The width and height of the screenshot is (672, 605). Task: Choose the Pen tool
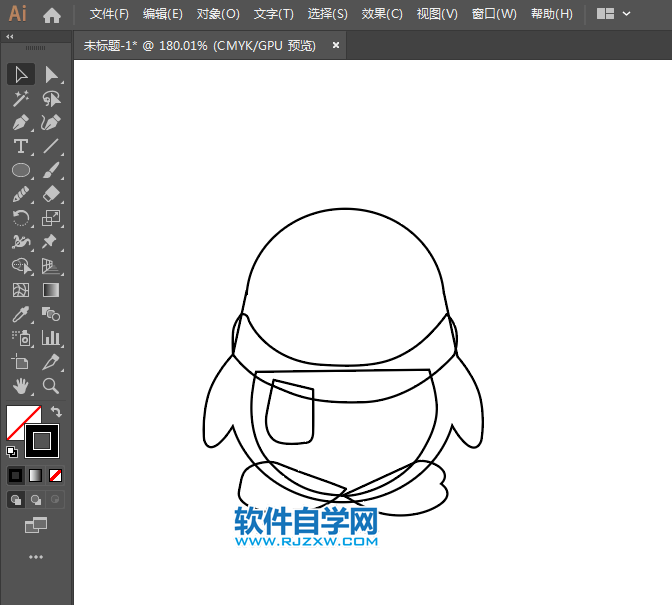20,122
